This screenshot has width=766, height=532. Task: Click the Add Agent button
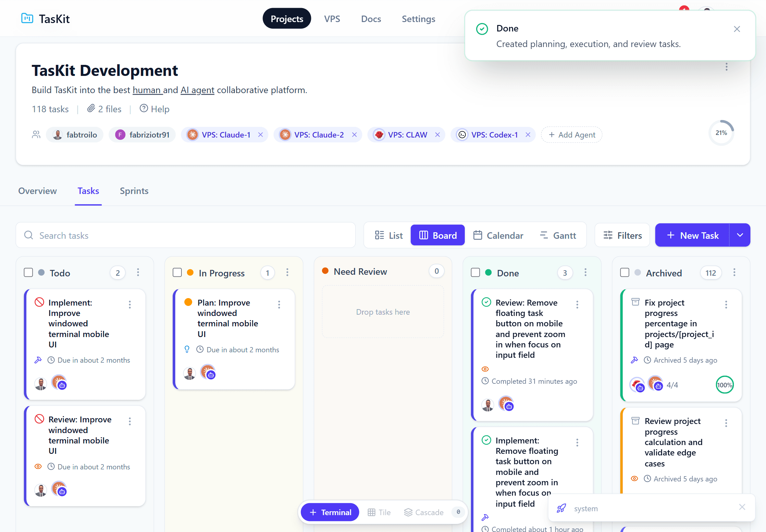[x=572, y=135]
